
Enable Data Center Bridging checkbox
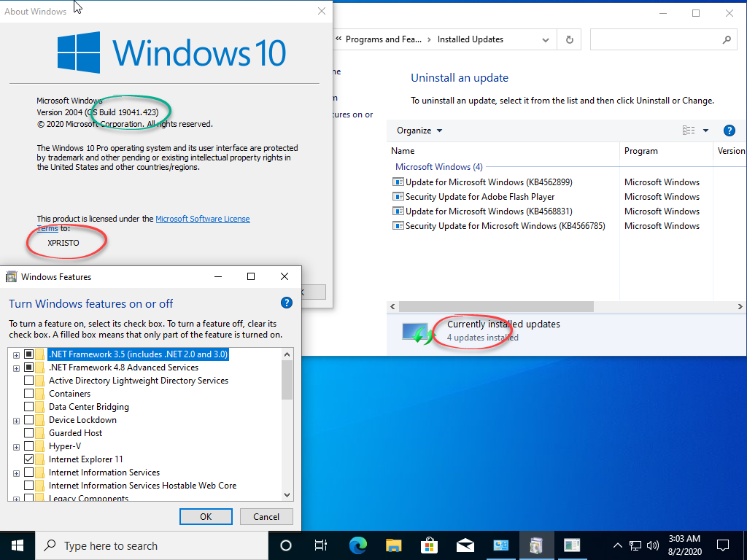pyautogui.click(x=28, y=407)
